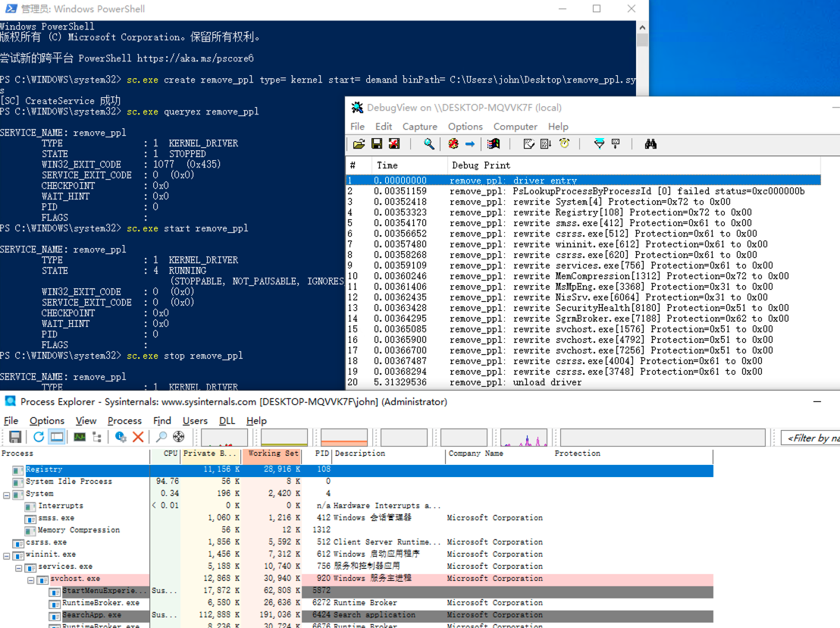Click the Kill Process red X in Process Explorer
The width and height of the screenshot is (840, 628).
pyautogui.click(x=138, y=436)
